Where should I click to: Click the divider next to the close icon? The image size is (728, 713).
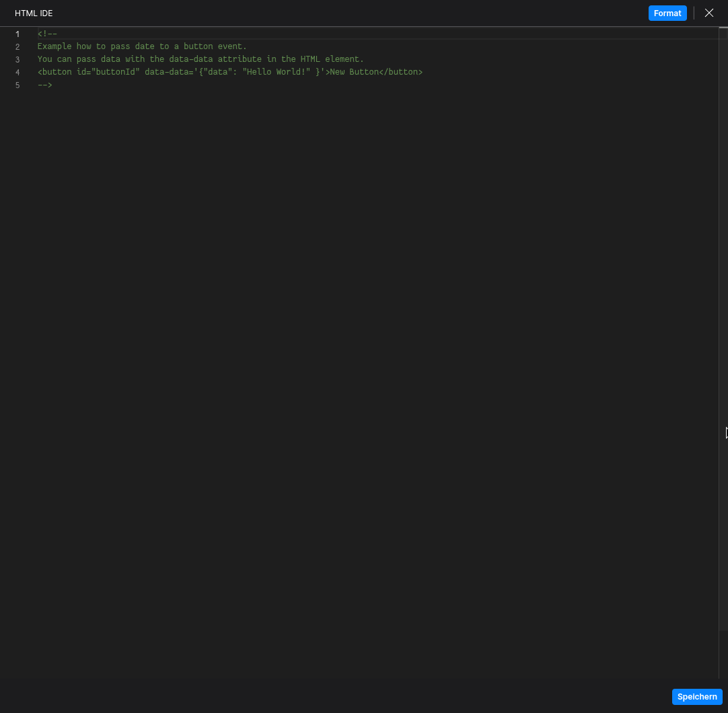pyautogui.click(x=693, y=13)
